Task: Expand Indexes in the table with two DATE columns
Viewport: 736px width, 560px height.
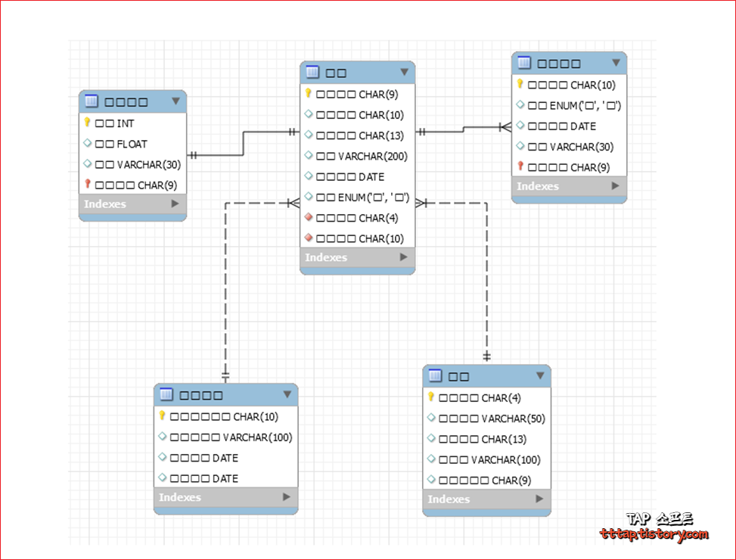Action: coord(287,497)
